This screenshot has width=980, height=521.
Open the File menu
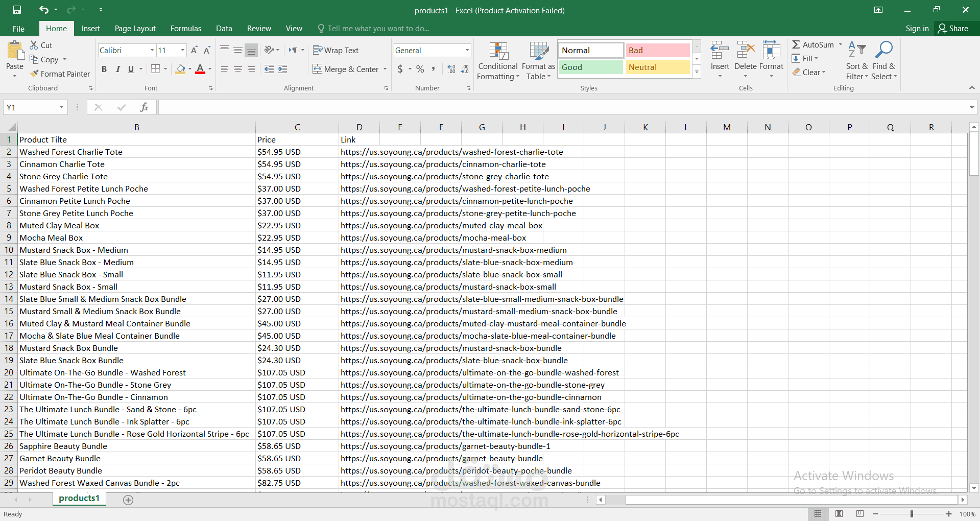click(18, 29)
